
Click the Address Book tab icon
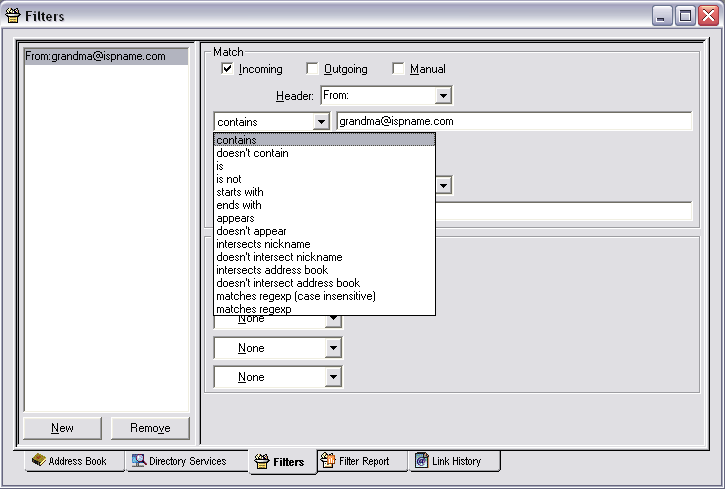point(39,461)
